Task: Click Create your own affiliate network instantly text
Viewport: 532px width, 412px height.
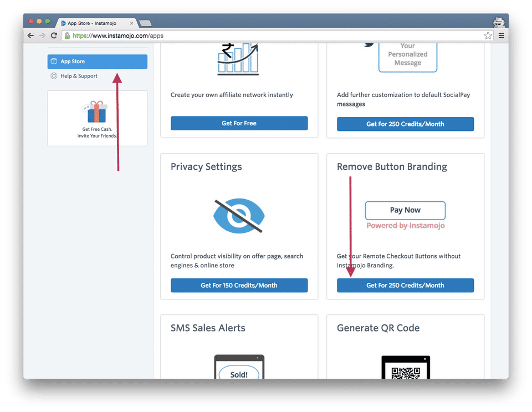Action: tap(232, 95)
